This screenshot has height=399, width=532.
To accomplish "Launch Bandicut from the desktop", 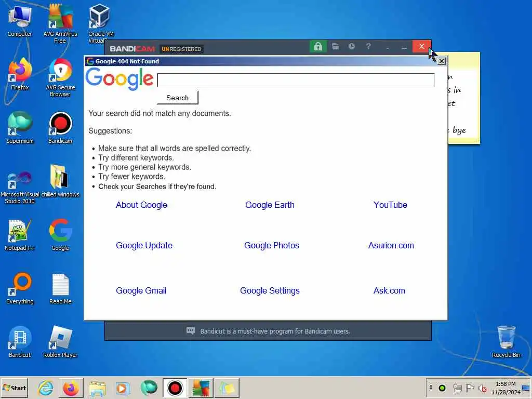I will (20, 342).
